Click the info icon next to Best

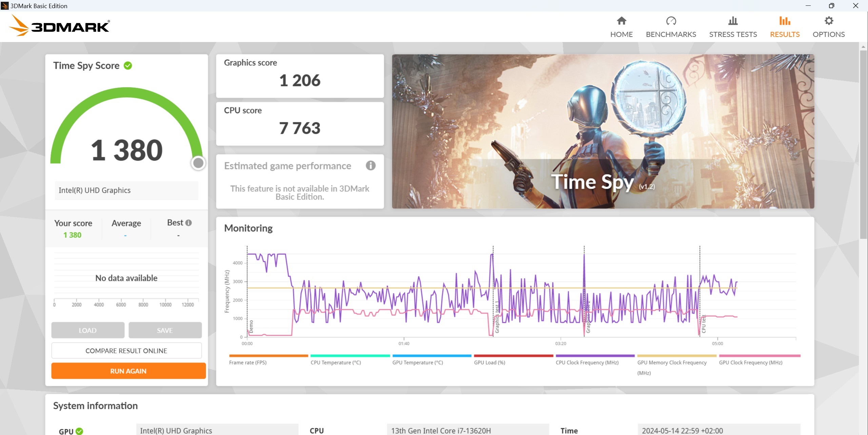tap(189, 223)
